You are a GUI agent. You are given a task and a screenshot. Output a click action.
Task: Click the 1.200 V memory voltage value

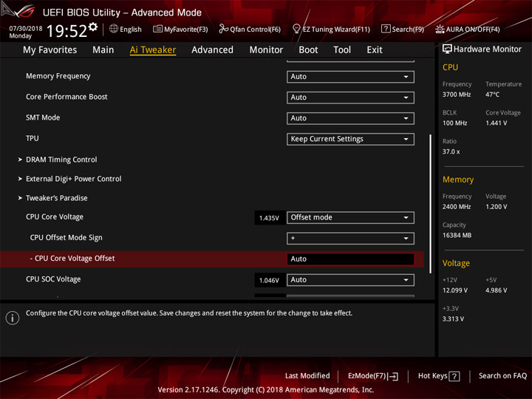coord(496,207)
